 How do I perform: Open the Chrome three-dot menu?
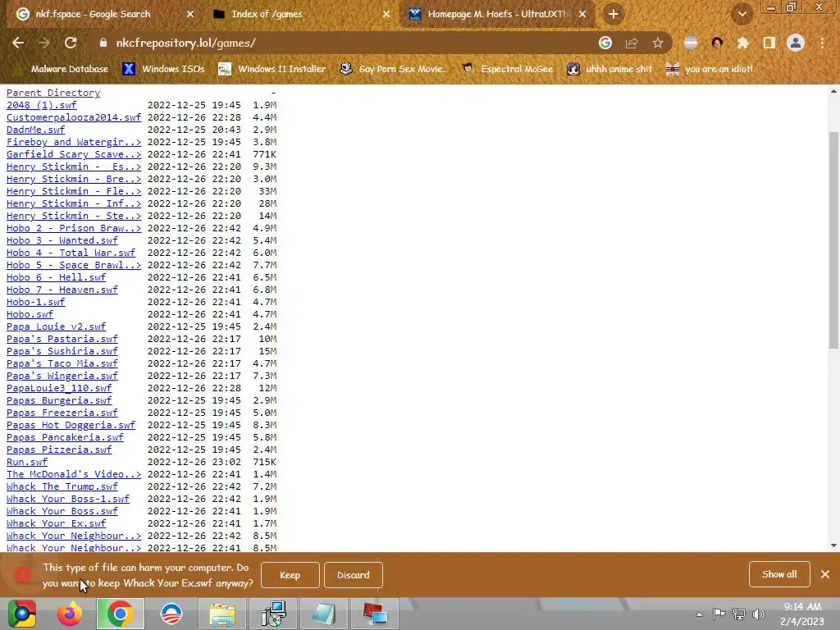(x=822, y=43)
